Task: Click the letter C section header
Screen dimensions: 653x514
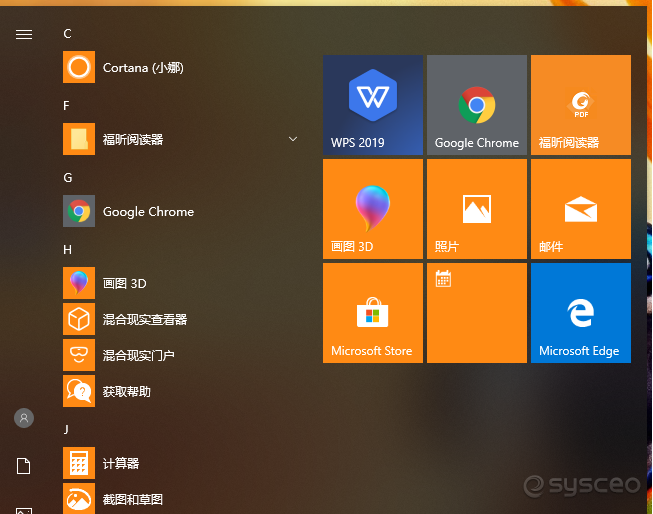Action: pyautogui.click(x=67, y=34)
